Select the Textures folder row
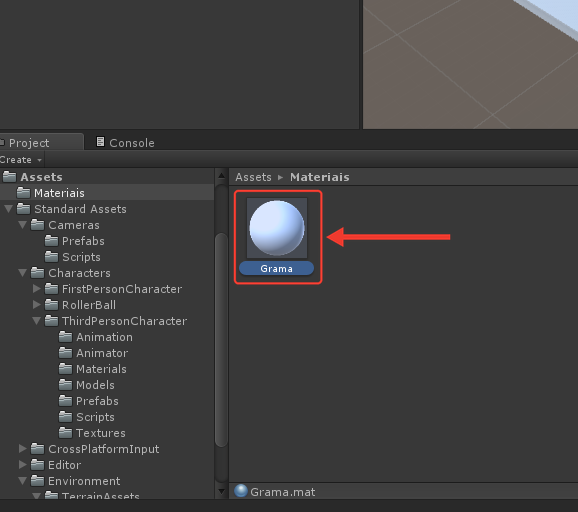 [107, 433]
